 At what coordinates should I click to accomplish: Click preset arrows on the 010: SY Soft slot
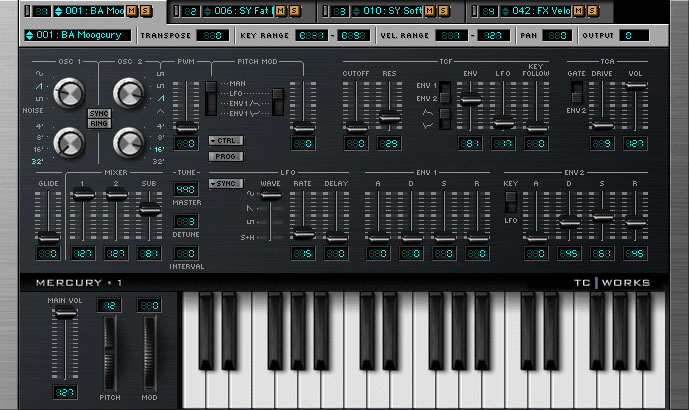(x=356, y=11)
